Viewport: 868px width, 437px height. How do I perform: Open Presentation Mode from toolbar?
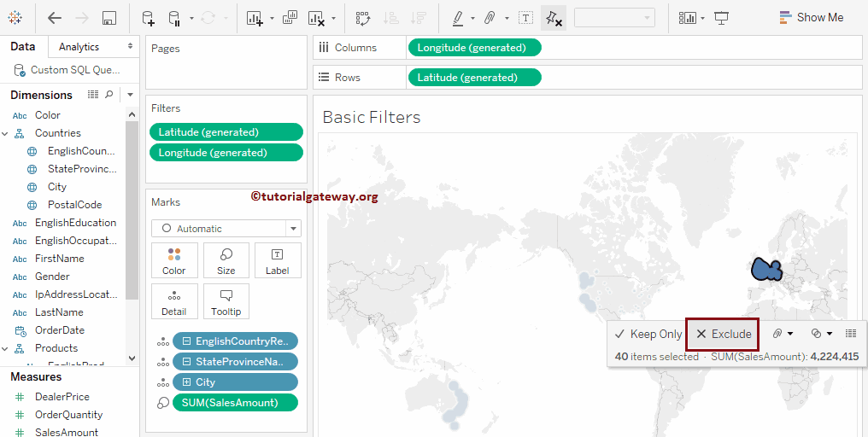[x=722, y=18]
